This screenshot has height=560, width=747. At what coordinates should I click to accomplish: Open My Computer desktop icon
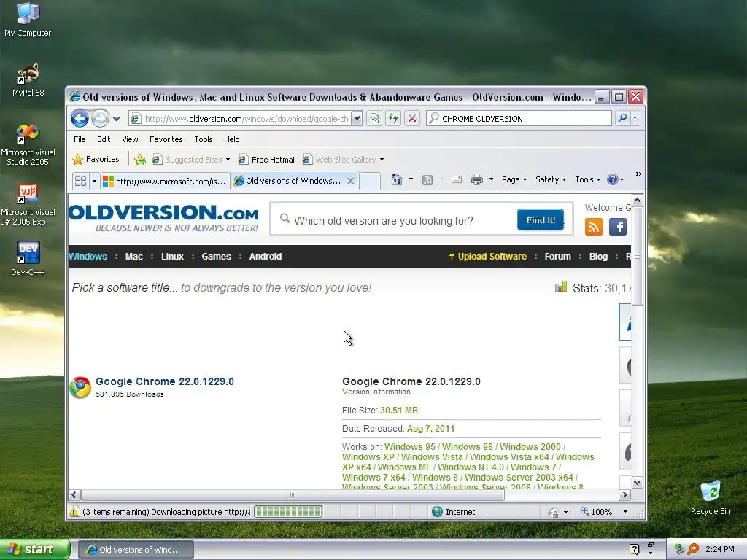point(28,20)
